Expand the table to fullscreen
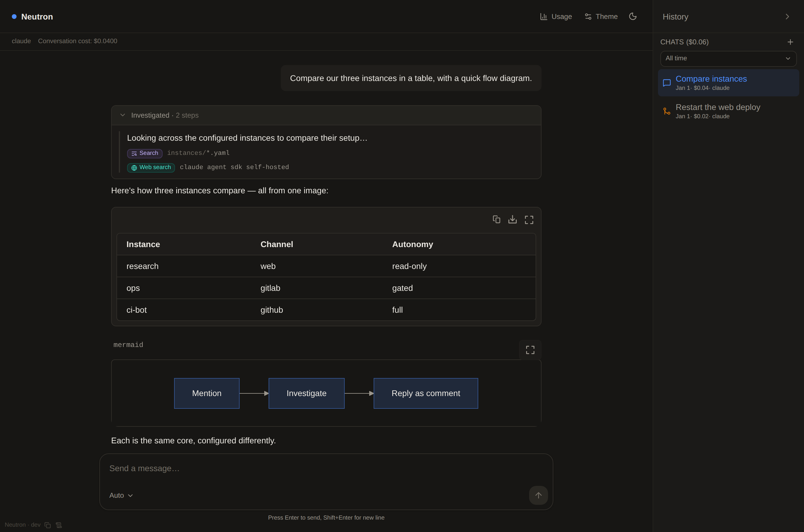 click(529, 220)
